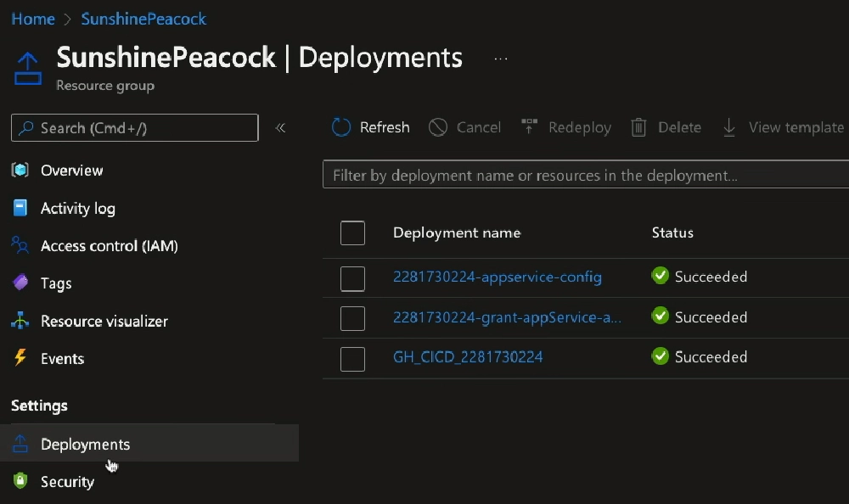849x504 pixels.
Task: Check the box for 2281730224-appservice-config
Action: coord(352,278)
